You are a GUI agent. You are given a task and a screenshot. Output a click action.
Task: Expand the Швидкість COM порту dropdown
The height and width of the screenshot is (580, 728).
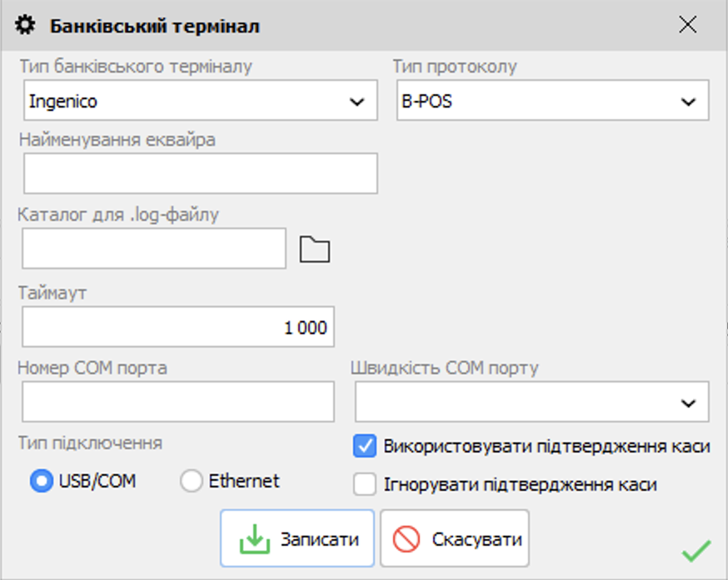pyautogui.click(x=688, y=402)
